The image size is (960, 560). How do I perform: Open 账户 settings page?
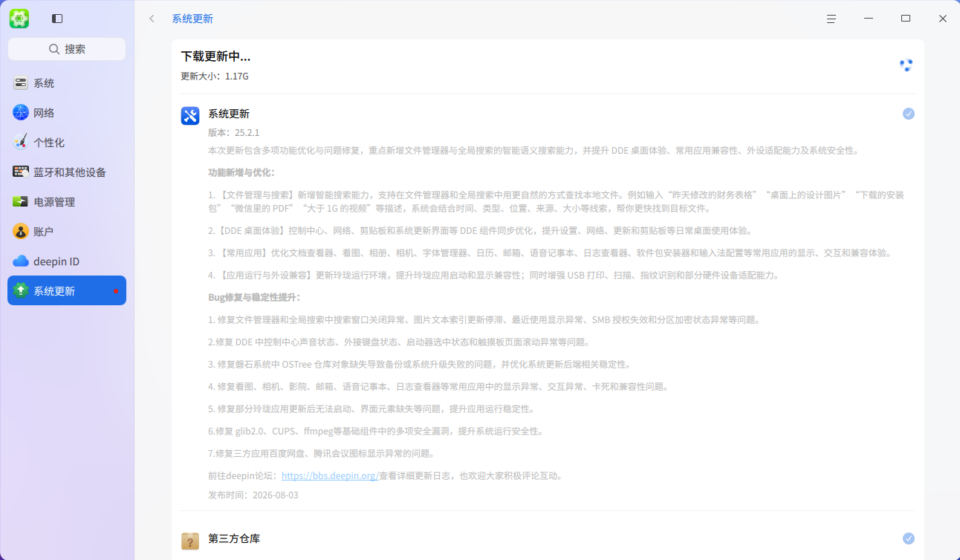[x=67, y=232]
